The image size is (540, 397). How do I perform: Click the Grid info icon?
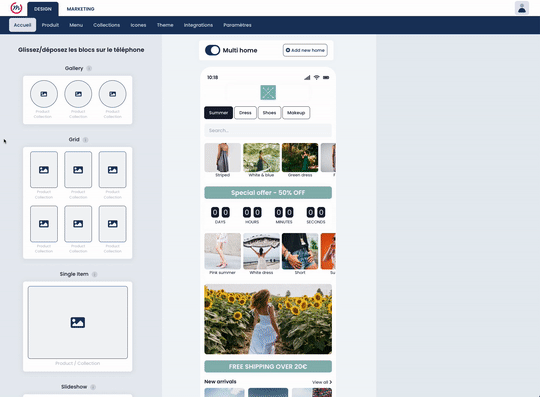pos(85,139)
